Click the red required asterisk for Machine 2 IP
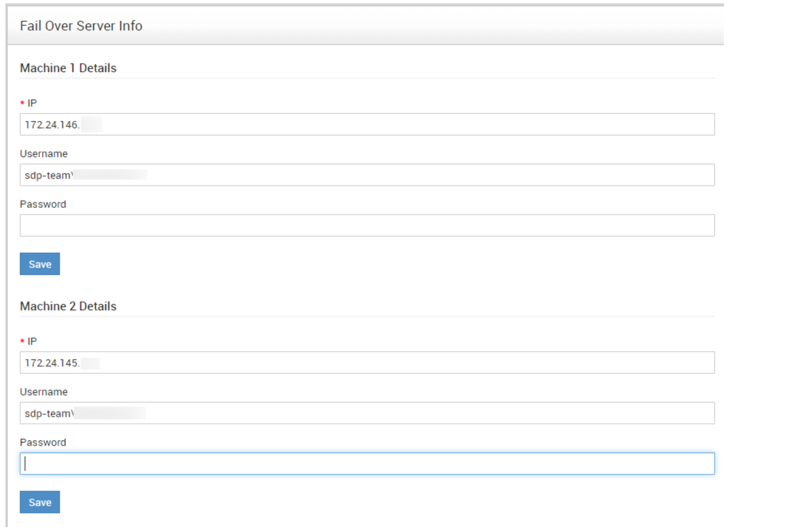Screen dimensions: 787x532 tap(22, 342)
